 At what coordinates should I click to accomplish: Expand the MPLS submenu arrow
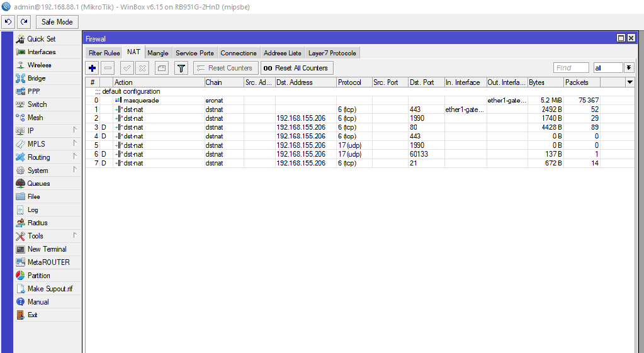(75, 143)
